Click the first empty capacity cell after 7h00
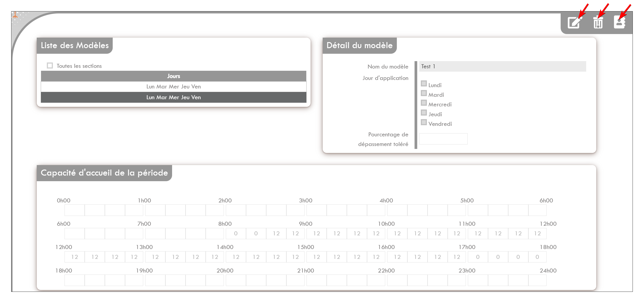Image resolution: width=644 pixels, height=303 pixels. pos(155,234)
